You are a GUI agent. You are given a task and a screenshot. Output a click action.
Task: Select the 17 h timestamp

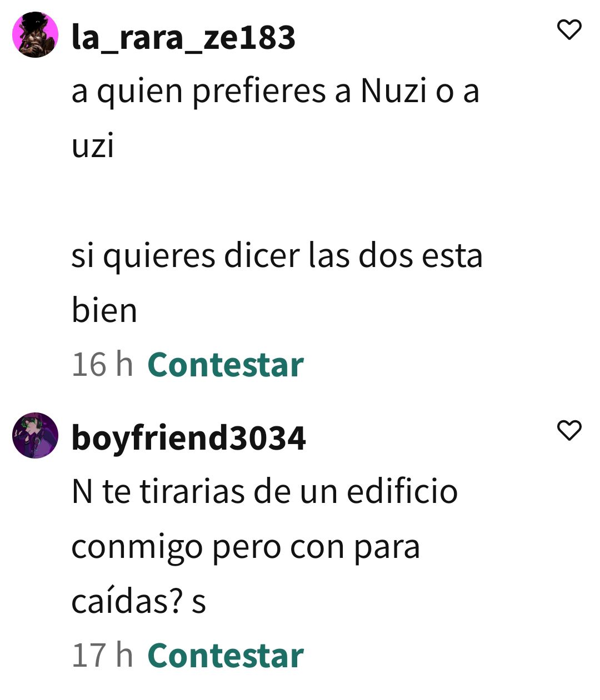[x=102, y=655]
